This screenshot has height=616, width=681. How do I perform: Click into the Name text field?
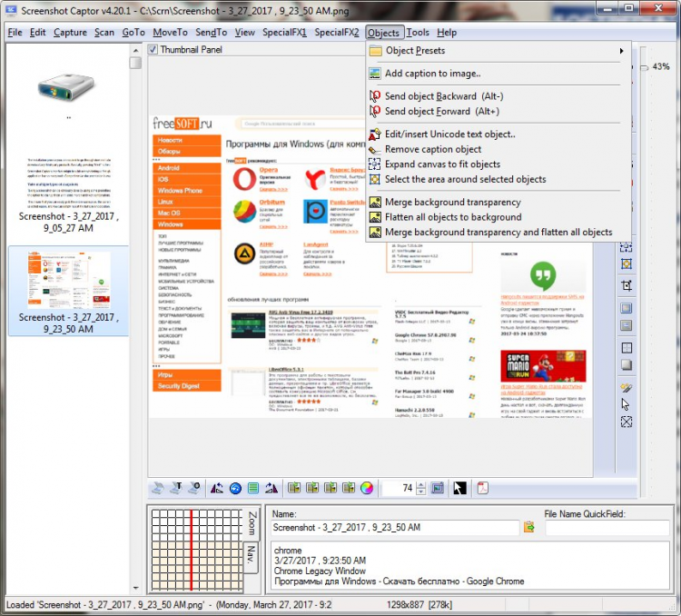[394, 527]
